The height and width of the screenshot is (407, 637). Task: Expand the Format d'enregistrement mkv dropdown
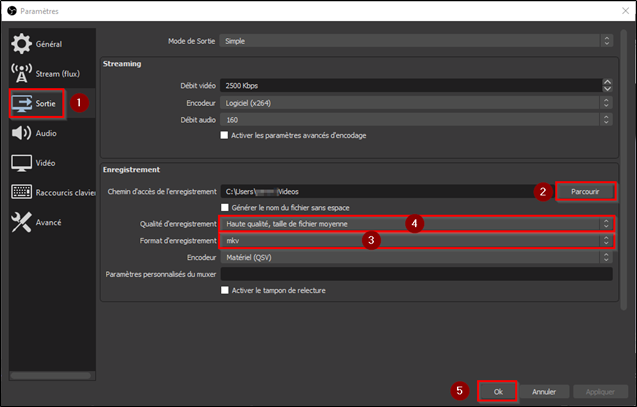click(415, 241)
